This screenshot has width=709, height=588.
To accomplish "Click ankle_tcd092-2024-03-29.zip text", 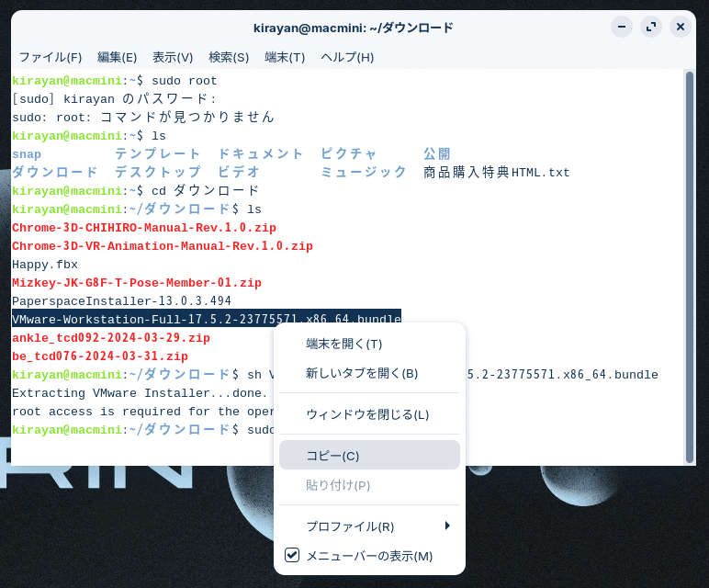I will click(x=111, y=338).
